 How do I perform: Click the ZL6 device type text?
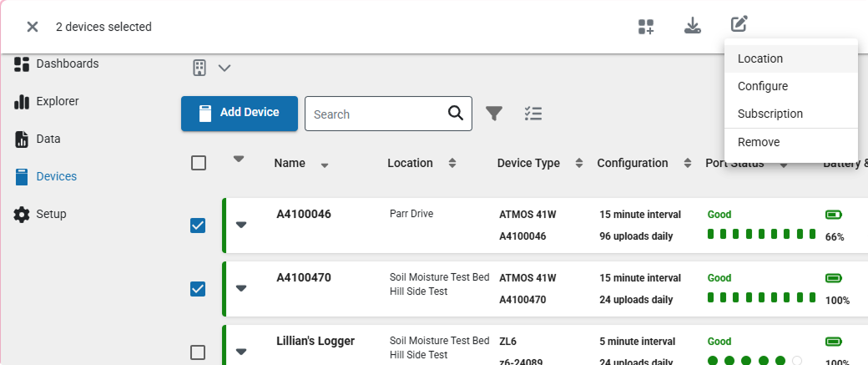[x=507, y=342]
